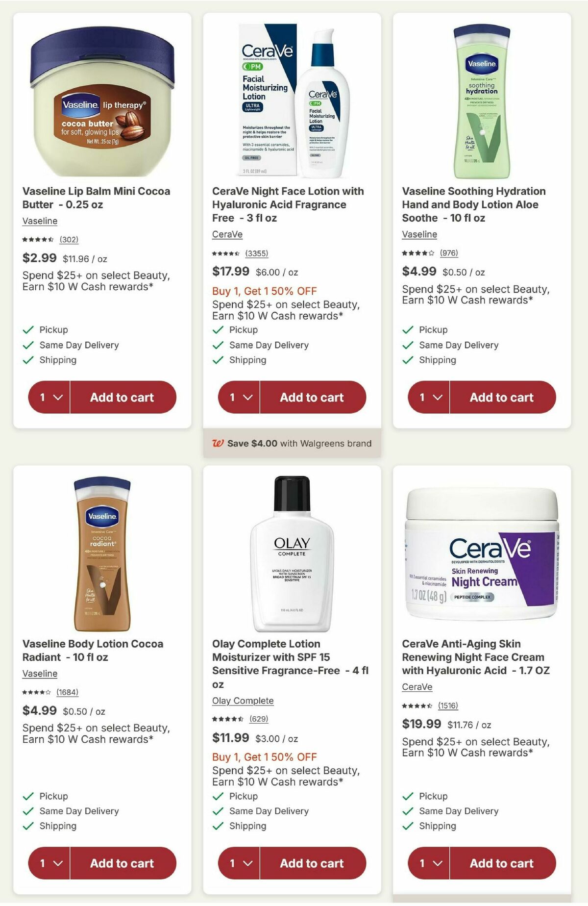588x906 pixels.
Task: Open the quantity selector for Olay Complete
Action: coord(239,863)
